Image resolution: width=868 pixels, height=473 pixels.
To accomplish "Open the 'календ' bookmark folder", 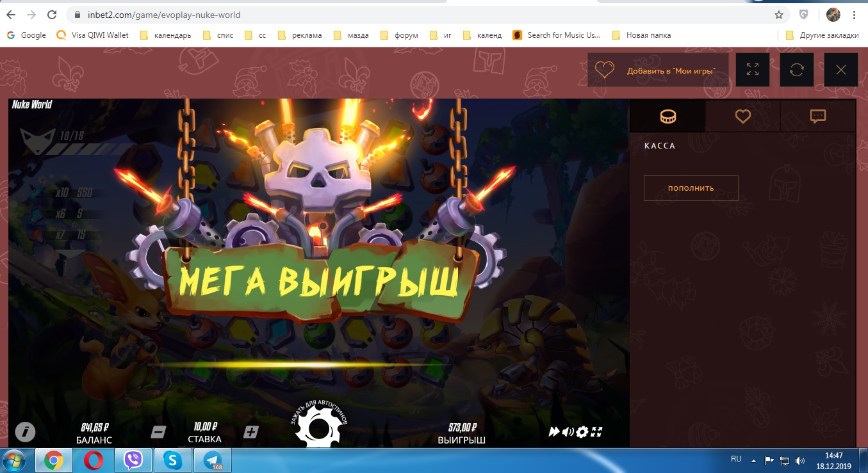I will point(482,35).
